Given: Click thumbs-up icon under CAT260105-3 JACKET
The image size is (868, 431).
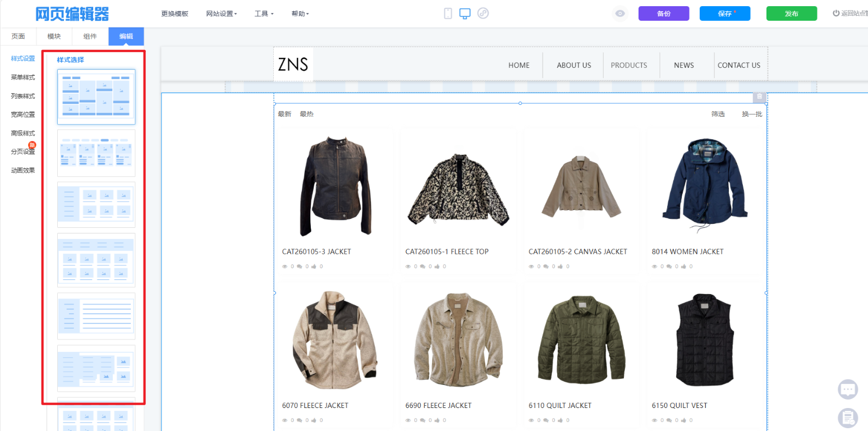Looking at the screenshot, I should (x=314, y=267).
